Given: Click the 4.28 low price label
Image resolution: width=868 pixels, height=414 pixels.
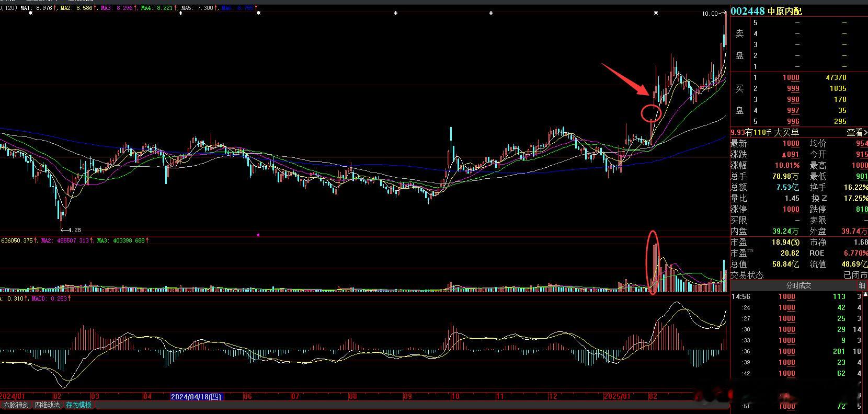Looking at the screenshot, I should pos(75,230).
